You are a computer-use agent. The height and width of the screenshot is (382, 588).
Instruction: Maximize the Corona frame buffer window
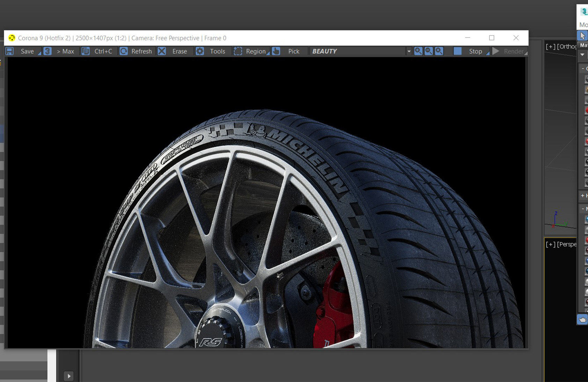point(492,38)
